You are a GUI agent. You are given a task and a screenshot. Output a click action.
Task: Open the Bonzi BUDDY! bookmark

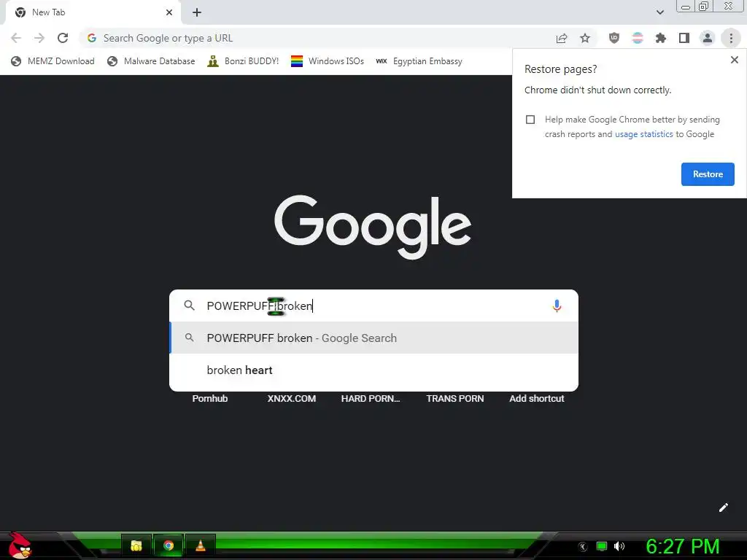point(243,61)
